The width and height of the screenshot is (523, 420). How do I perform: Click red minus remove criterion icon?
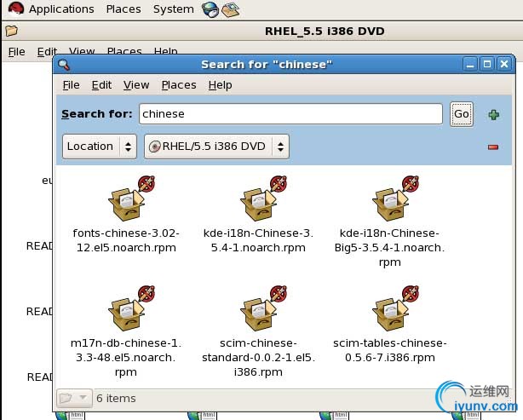[x=492, y=147]
